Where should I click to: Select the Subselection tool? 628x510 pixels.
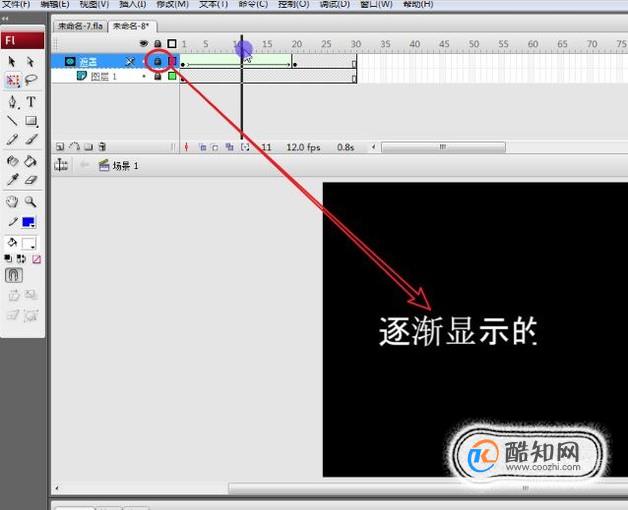click(x=30, y=61)
